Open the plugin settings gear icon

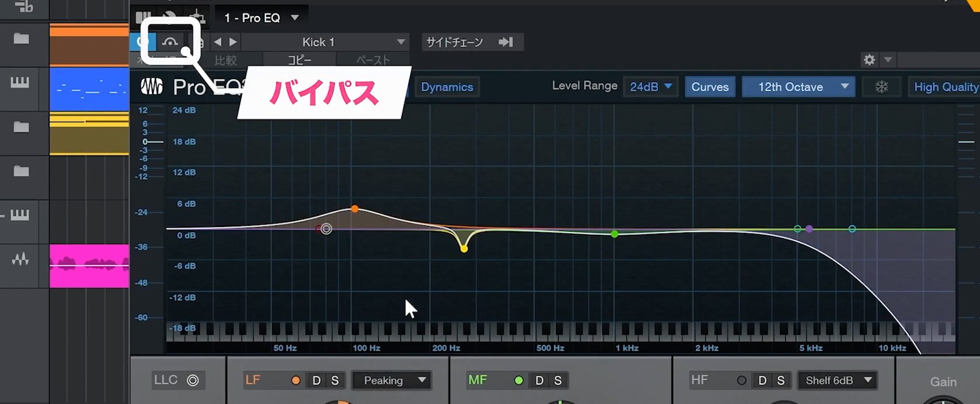[869, 60]
